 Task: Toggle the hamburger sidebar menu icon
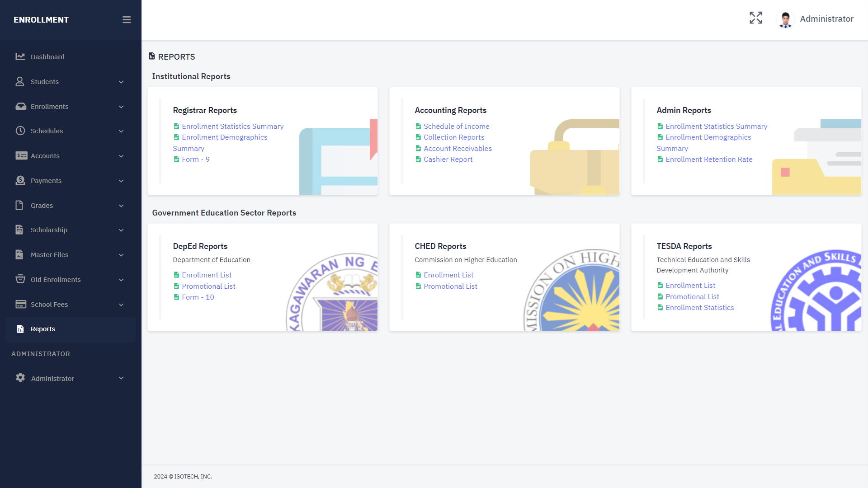(x=127, y=20)
